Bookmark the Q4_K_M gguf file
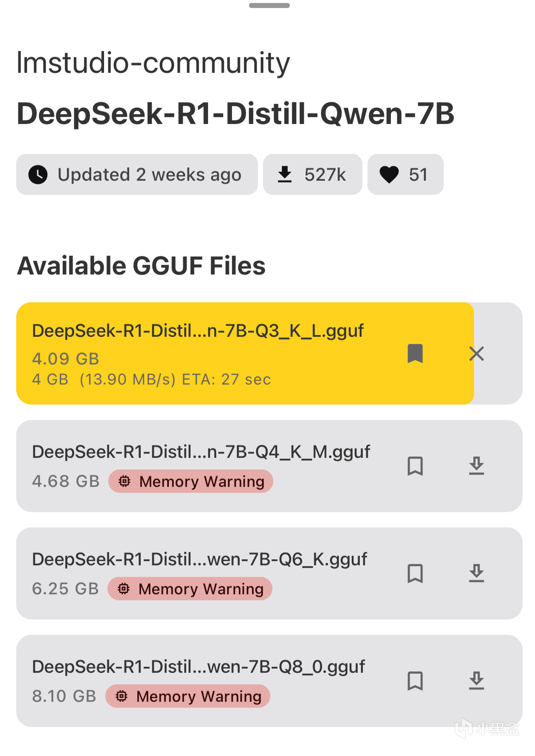This screenshot has height=756, width=535. (x=415, y=466)
